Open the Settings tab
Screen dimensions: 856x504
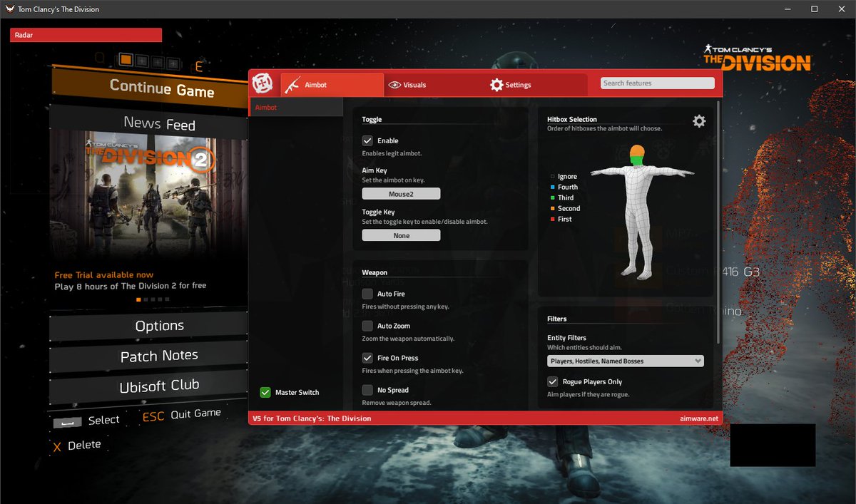click(x=536, y=85)
